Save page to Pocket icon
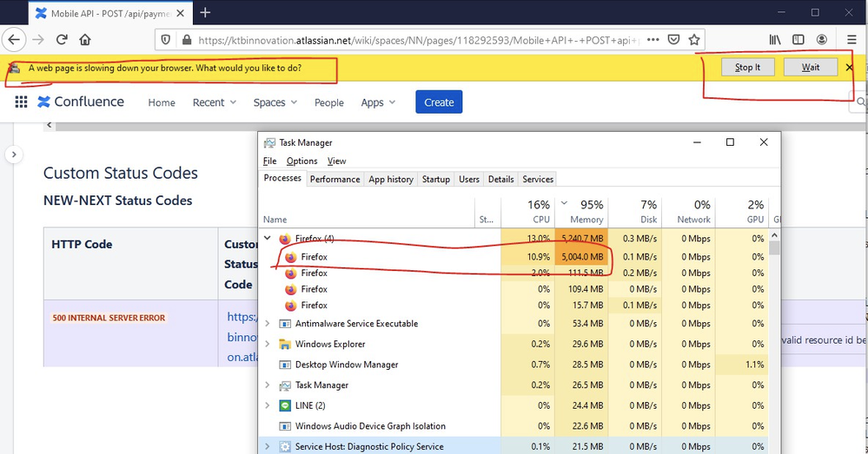The image size is (868, 454). [673, 40]
